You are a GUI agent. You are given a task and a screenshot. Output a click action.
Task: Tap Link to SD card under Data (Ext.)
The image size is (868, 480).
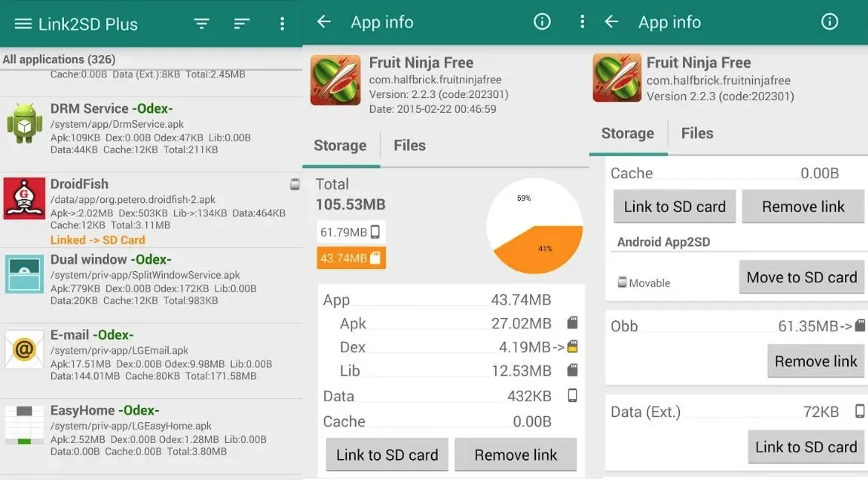[x=806, y=447]
